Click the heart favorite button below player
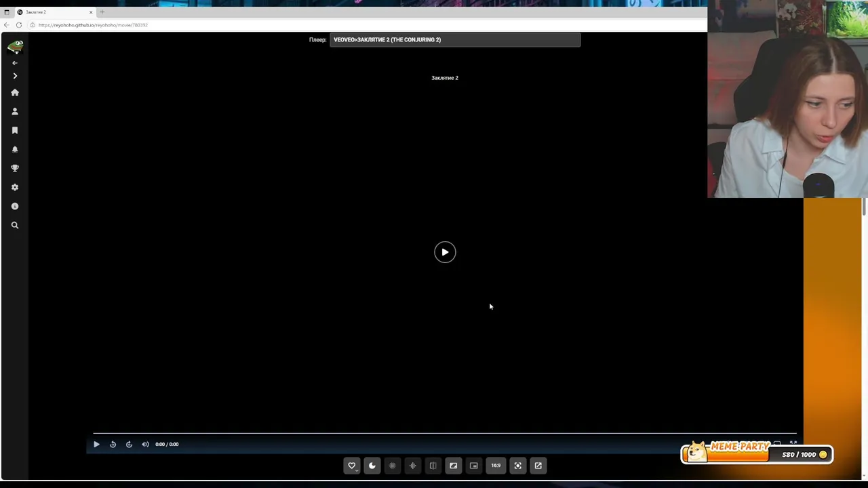 (x=351, y=466)
